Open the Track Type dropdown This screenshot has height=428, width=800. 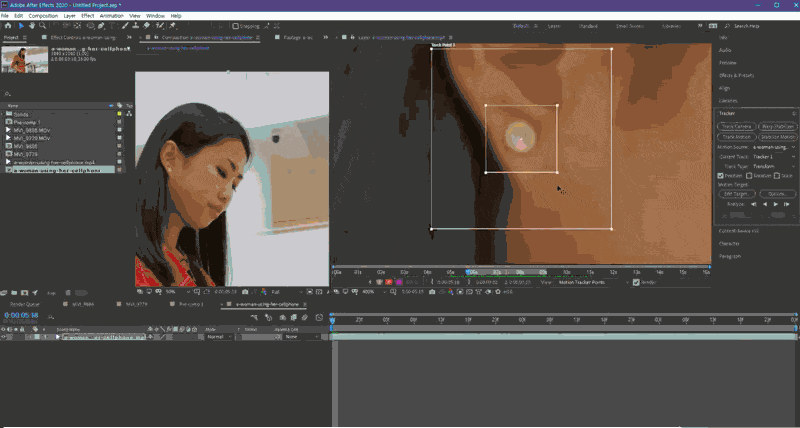774,166
